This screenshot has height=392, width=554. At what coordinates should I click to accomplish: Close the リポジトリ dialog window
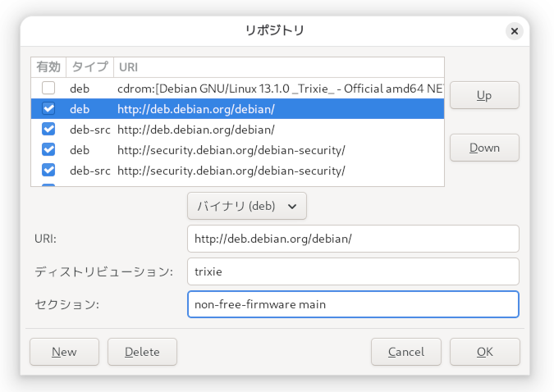pyautogui.click(x=515, y=31)
